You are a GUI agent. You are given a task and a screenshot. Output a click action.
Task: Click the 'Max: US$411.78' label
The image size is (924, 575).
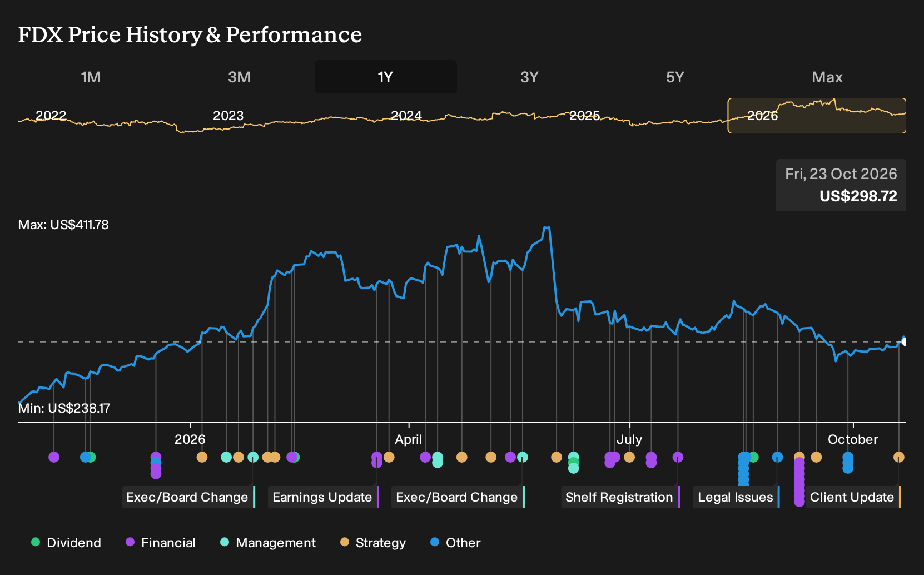click(x=63, y=225)
